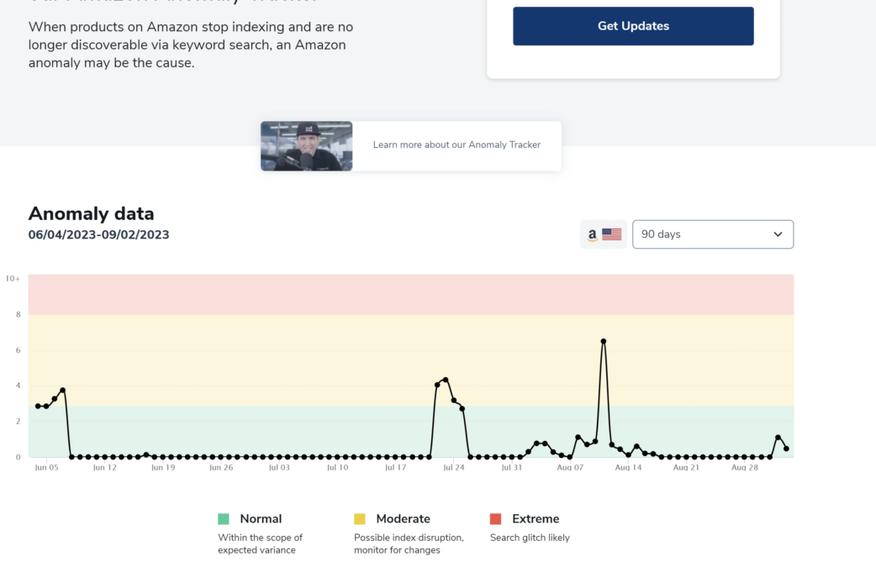The width and height of the screenshot is (876, 588).
Task: Collapse the 90 days period selector
Action: [x=713, y=234]
